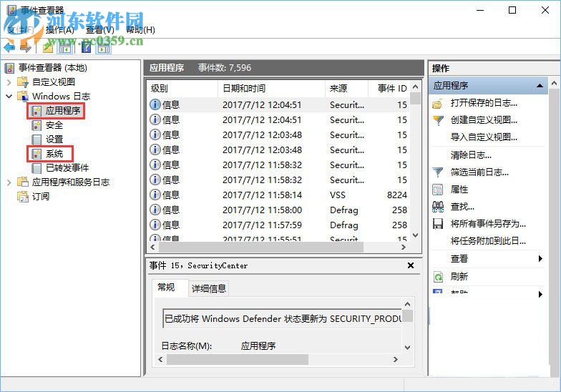Click 创建自定义视图... action

coord(484,120)
